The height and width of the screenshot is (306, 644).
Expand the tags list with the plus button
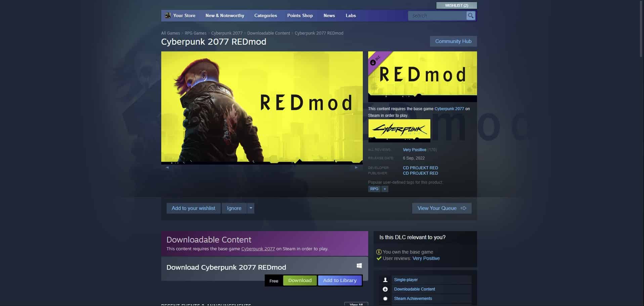[x=384, y=189]
